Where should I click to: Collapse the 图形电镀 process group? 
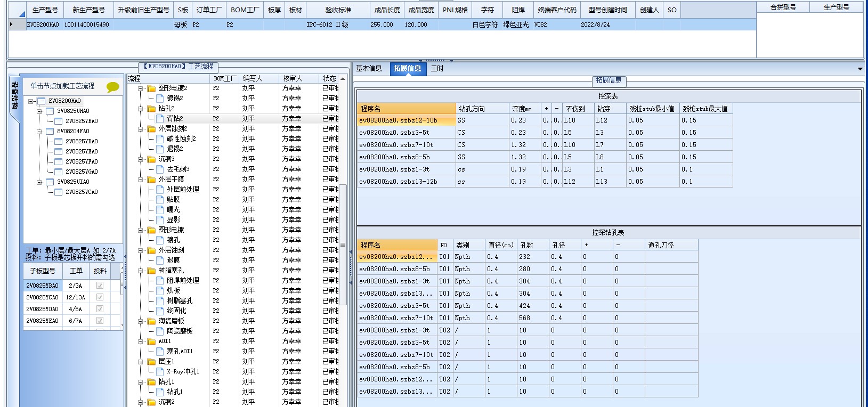142,230
